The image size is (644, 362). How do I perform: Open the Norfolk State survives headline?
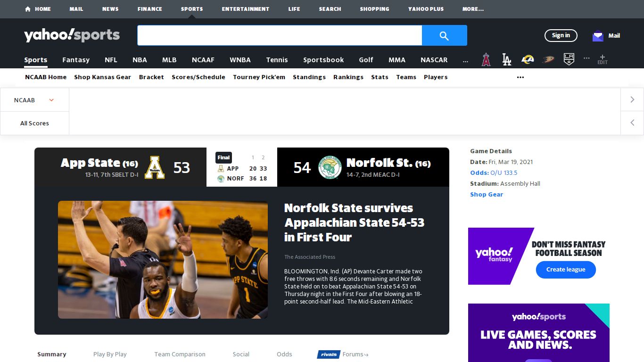click(354, 222)
